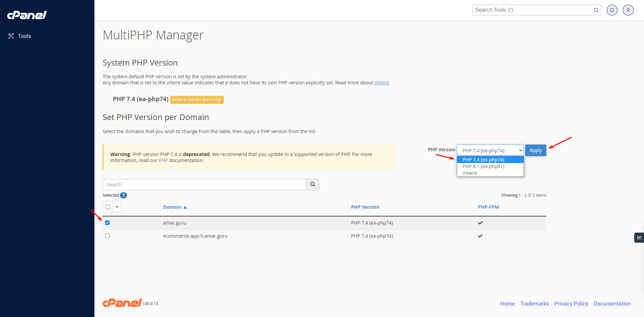Click the Deprecation warning badge
Image resolution: width=644 pixels, height=317 pixels.
point(197,100)
